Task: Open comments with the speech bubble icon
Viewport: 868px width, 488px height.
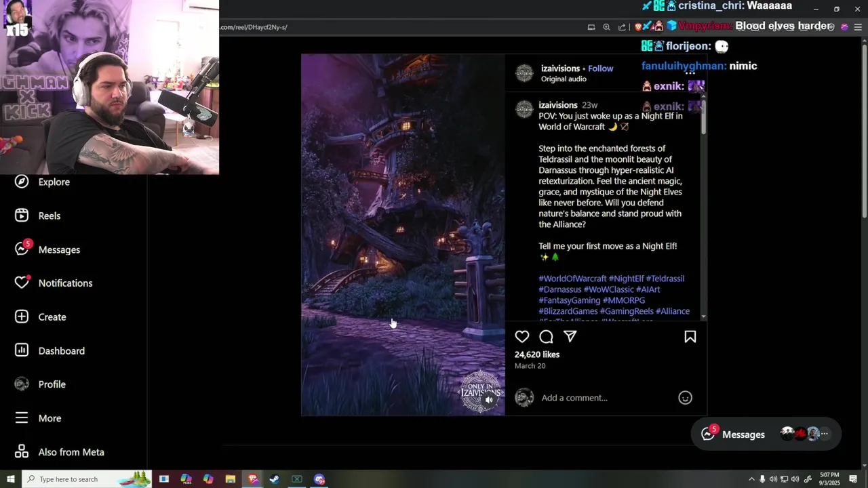Action: [x=547, y=337]
